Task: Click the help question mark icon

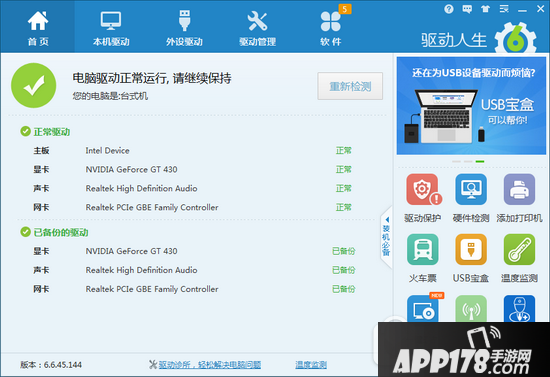Action: pyautogui.click(x=448, y=9)
